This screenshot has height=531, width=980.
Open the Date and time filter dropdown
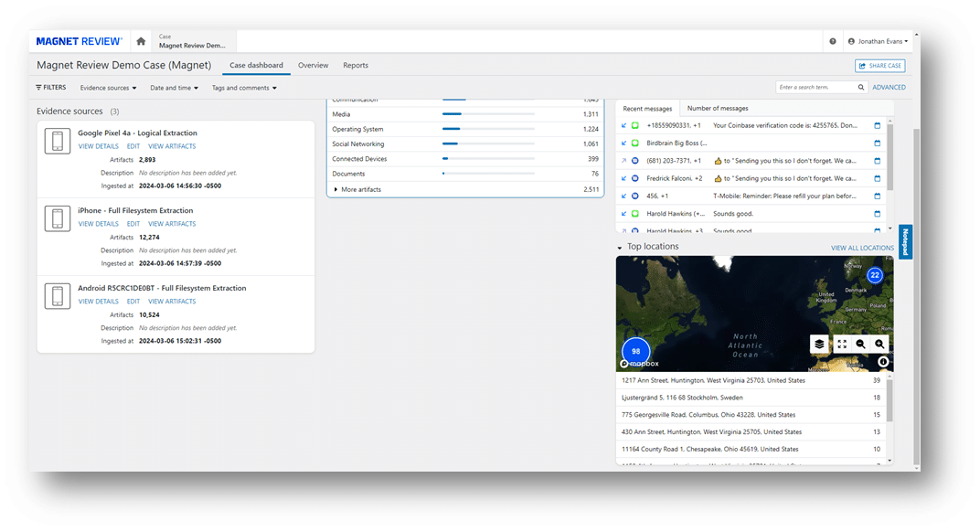(174, 88)
